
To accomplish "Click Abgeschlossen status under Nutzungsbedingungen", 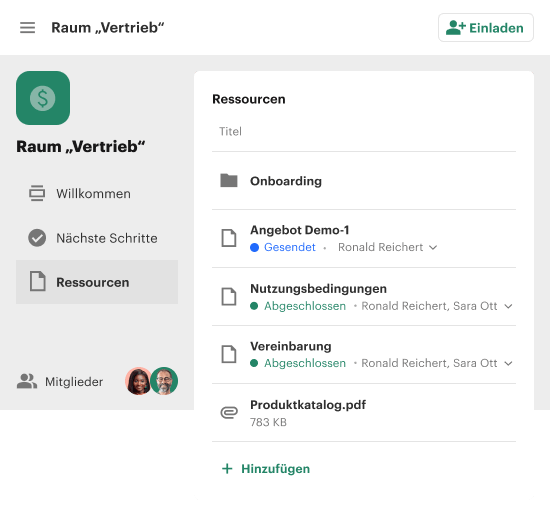I will click(305, 306).
